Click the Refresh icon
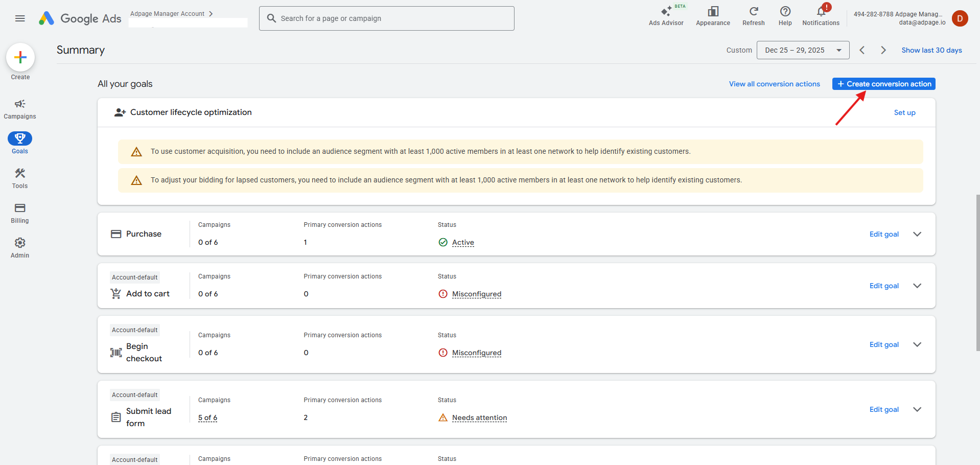Viewport: 980px width, 465px height. click(753, 16)
